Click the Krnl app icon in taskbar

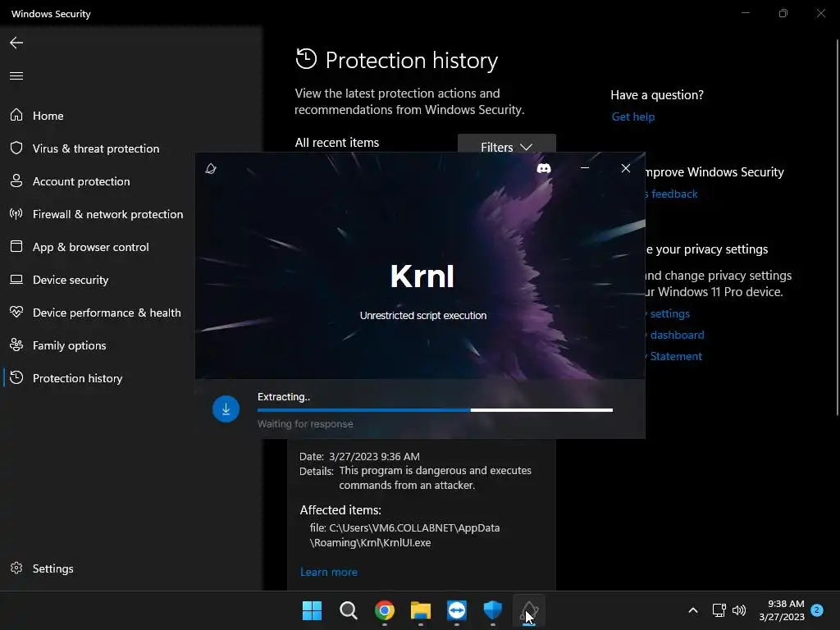tap(529, 610)
